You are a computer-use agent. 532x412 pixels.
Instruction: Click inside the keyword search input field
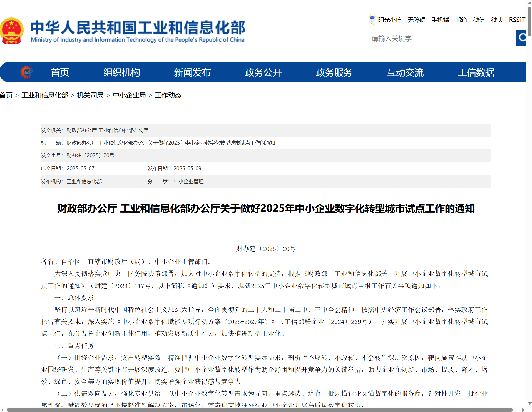(x=434, y=38)
